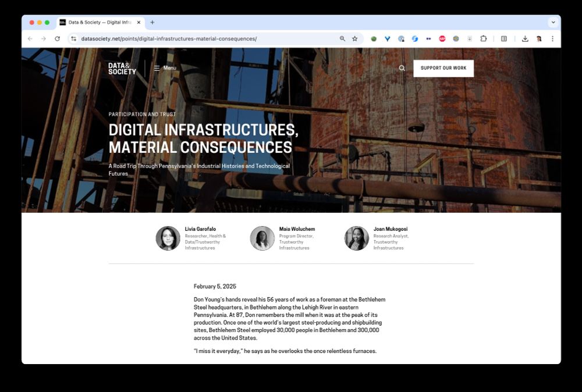Open the Livia Garofalo author link
Screen dimensions: 582x392
click(x=200, y=229)
